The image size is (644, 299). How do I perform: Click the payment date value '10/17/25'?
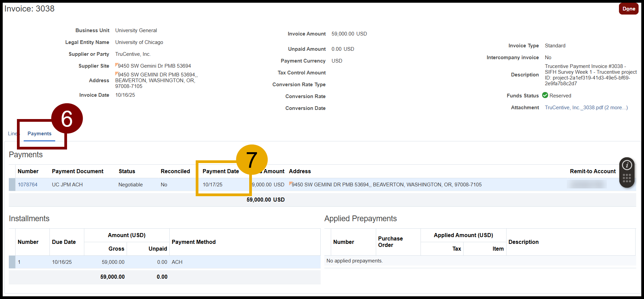(212, 185)
